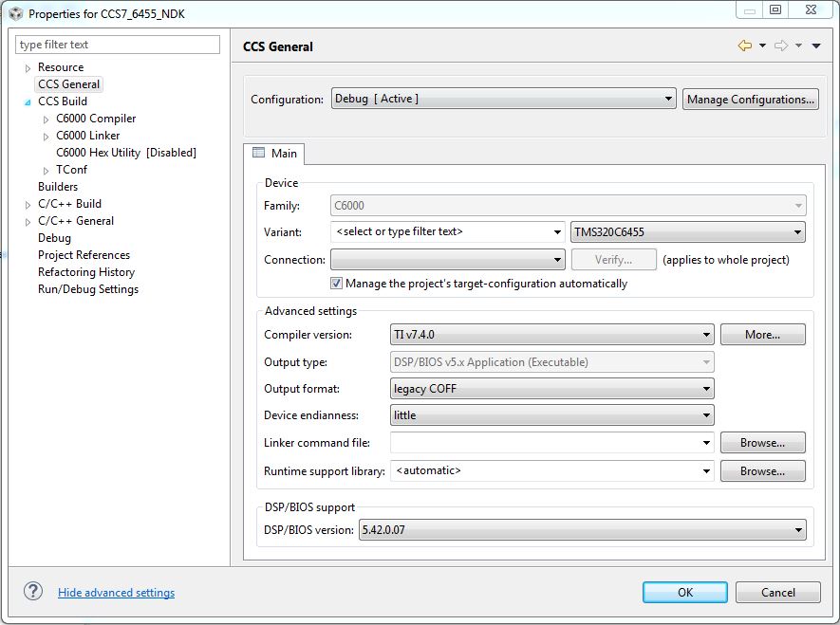Expand the Resource tree node

point(28,68)
